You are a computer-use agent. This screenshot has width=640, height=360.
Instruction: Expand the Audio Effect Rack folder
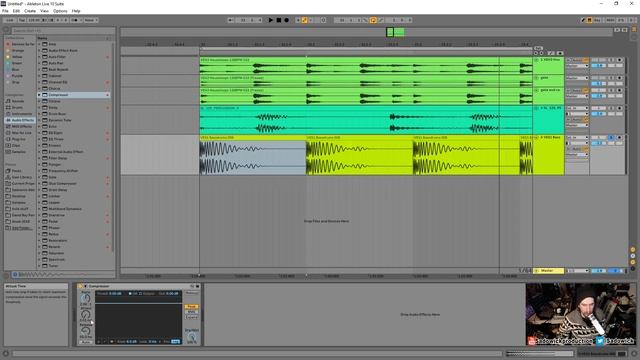pyautogui.click(x=40, y=51)
